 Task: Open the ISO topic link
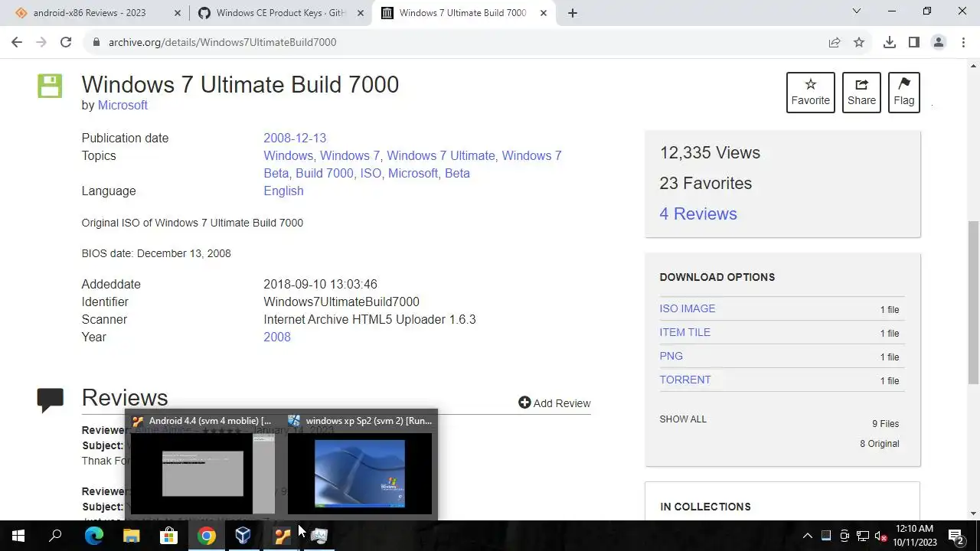(371, 173)
